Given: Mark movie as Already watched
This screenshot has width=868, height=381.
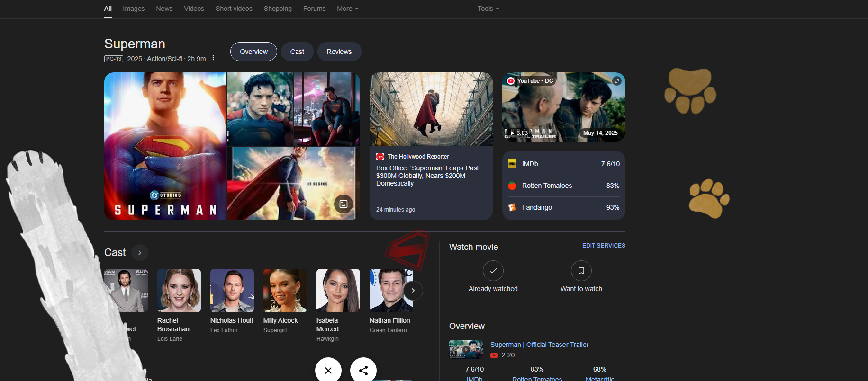Looking at the screenshot, I should [x=493, y=271].
